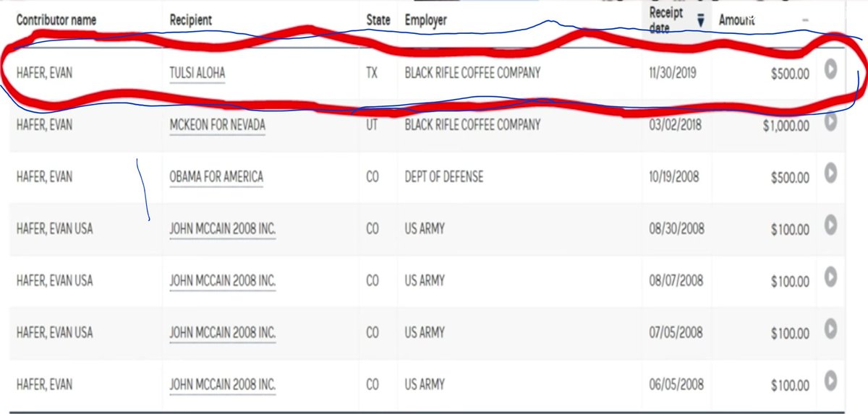Expand details arrow for the 06/05/2008 McCain row
The image size is (868, 414).
tap(830, 380)
